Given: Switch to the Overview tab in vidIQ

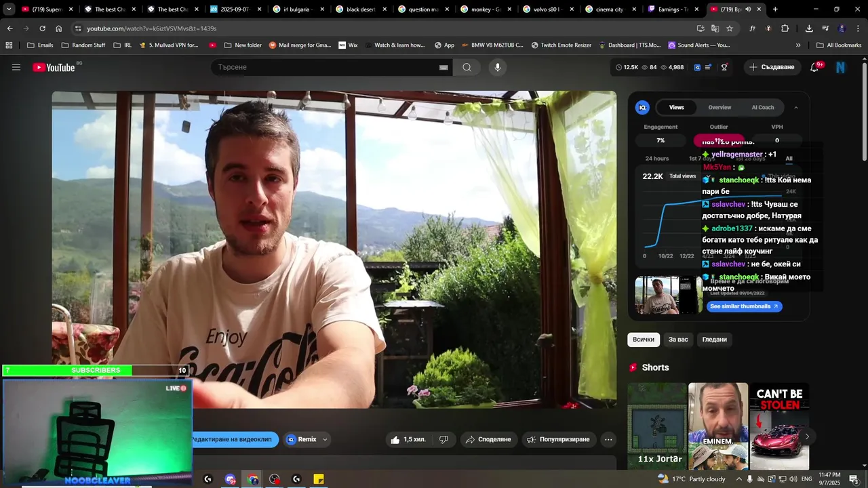Looking at the screenshot, I should click(719, 107).
